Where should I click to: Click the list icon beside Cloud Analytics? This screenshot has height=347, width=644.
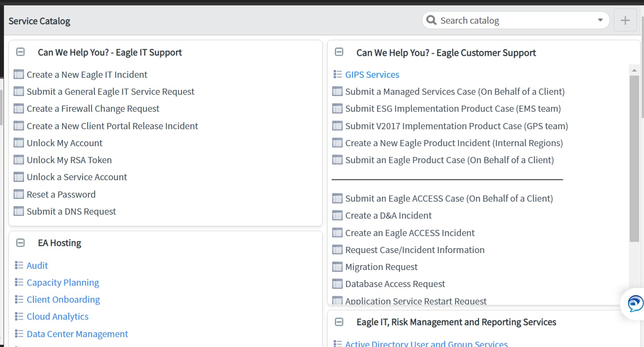pos(19,316)
